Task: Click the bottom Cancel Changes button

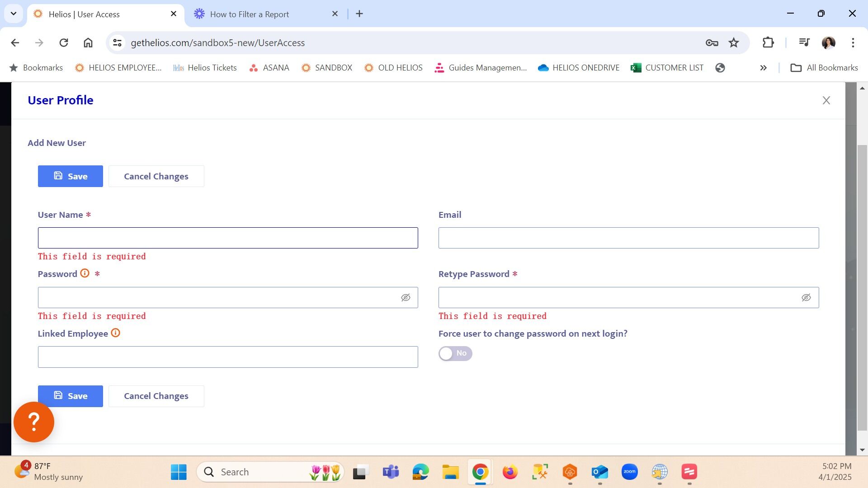Action: (x=156, y=396)
